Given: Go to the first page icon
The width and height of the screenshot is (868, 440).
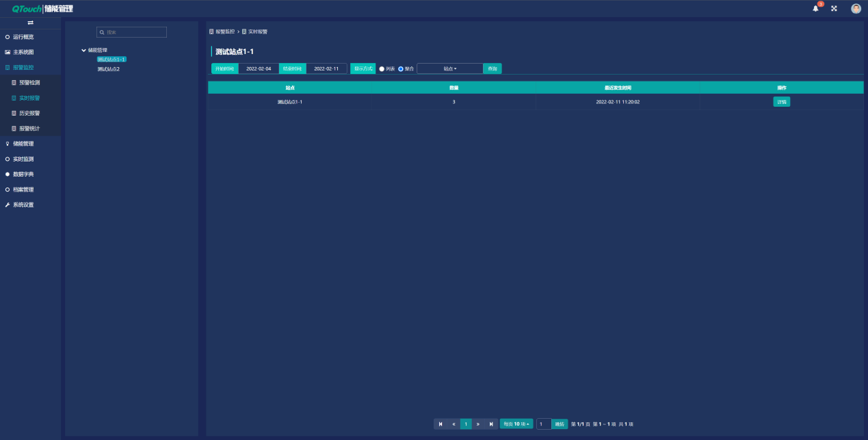Looking at the screenshot, I should [440, 424].
